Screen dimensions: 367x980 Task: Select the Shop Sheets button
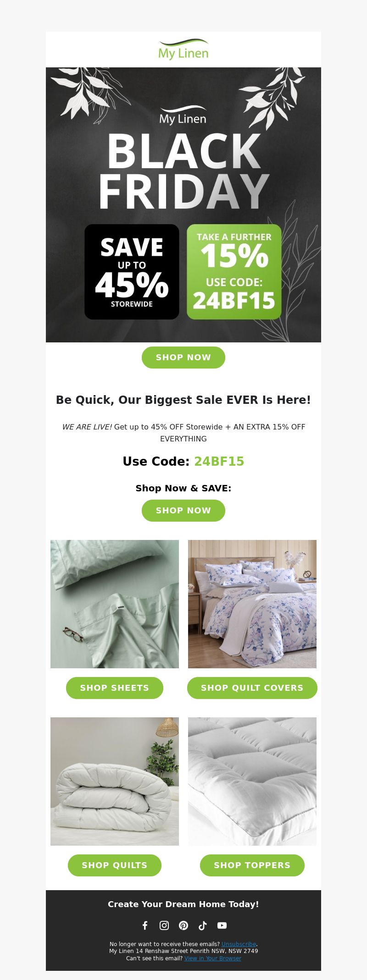115,688
